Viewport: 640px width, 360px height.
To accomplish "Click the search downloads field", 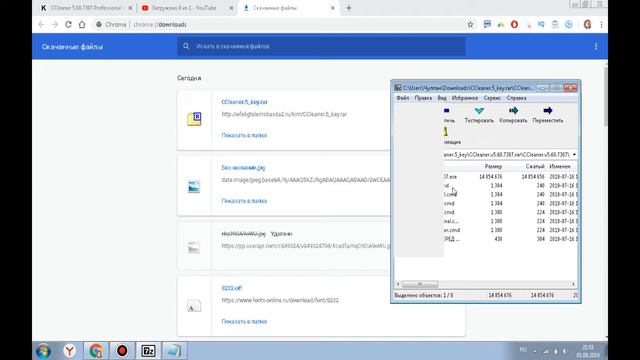I will pyautogui.click(x=321, y=47).
